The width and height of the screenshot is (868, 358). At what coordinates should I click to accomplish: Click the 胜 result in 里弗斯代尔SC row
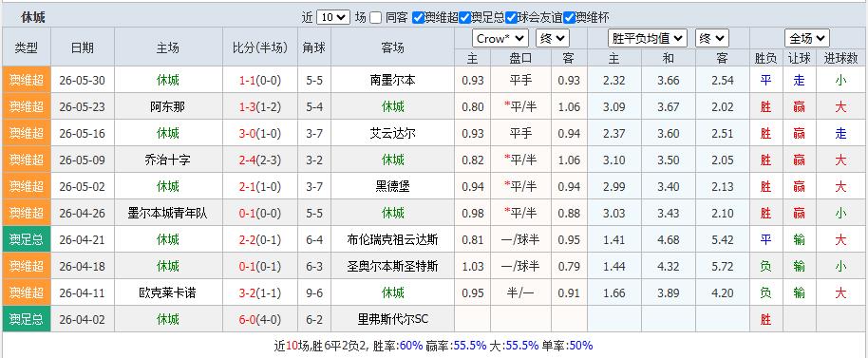click(765, 319)
